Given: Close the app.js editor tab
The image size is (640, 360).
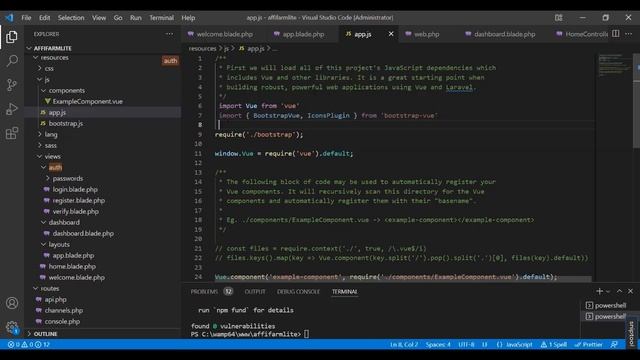Looking at the screenshot, I should (x=391, y=34).
